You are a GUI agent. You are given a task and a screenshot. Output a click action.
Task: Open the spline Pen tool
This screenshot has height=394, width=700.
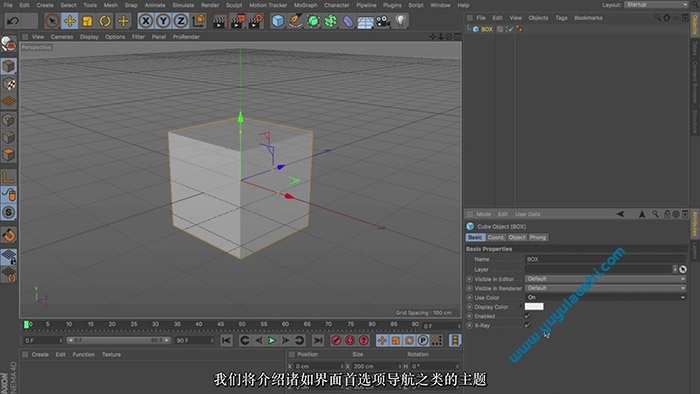[x=295, y=21]
